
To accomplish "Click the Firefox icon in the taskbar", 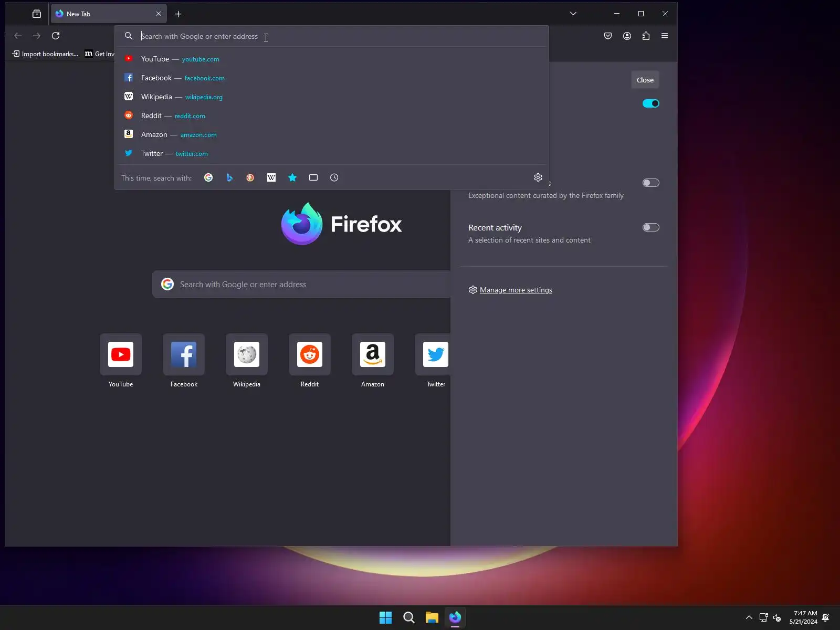I will 455,617.
